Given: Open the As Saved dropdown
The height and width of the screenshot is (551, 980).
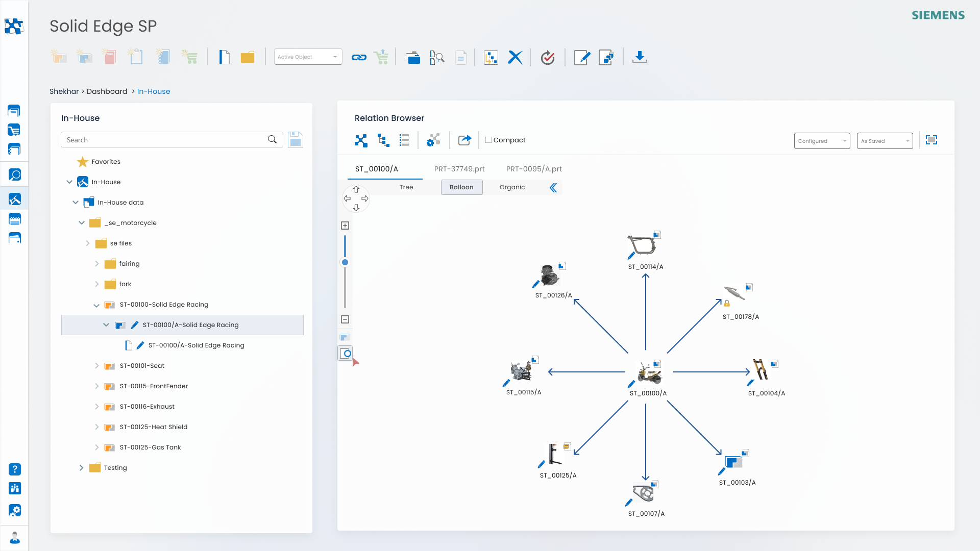Looking at the screenshot, I should pyautogui.click(x=885, y=141).
